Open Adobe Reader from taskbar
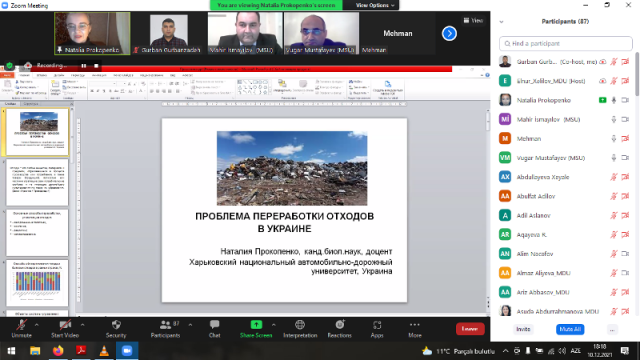The height and width of the screenshot is (360, 640). tap(81, 351)
